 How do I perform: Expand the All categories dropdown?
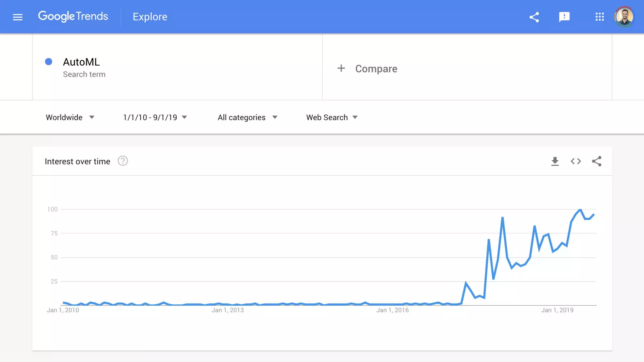point(247,118)
